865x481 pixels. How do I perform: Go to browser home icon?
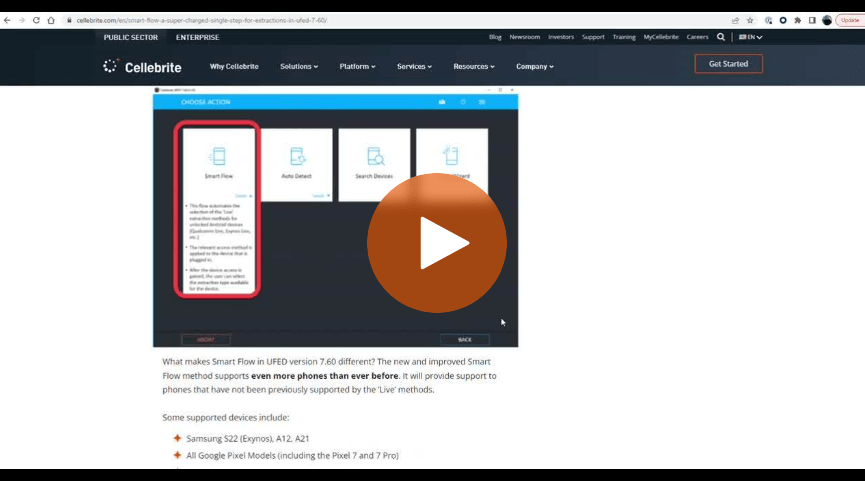[x=51, y=20]
